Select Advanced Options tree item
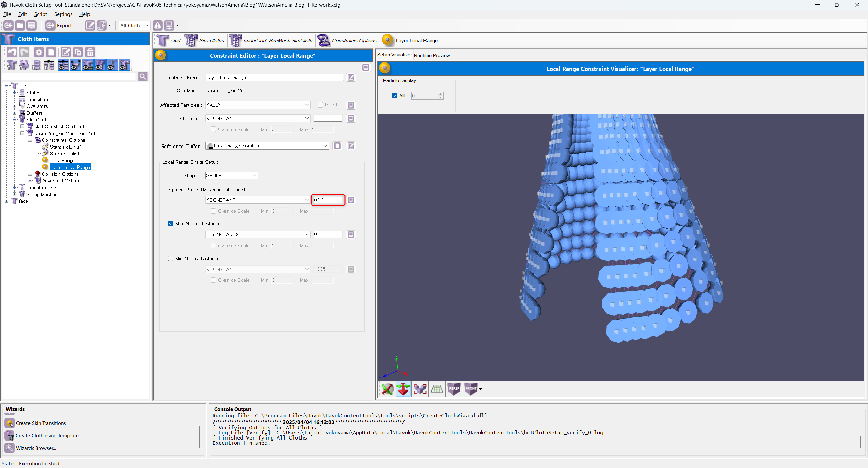Viewport: 868px width, 468px height. (x=61, y=181)
